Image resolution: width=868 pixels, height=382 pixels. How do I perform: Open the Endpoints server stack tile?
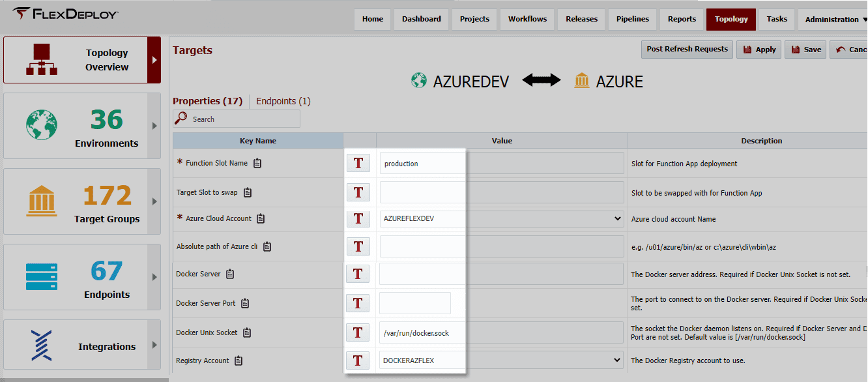(81, 276)
